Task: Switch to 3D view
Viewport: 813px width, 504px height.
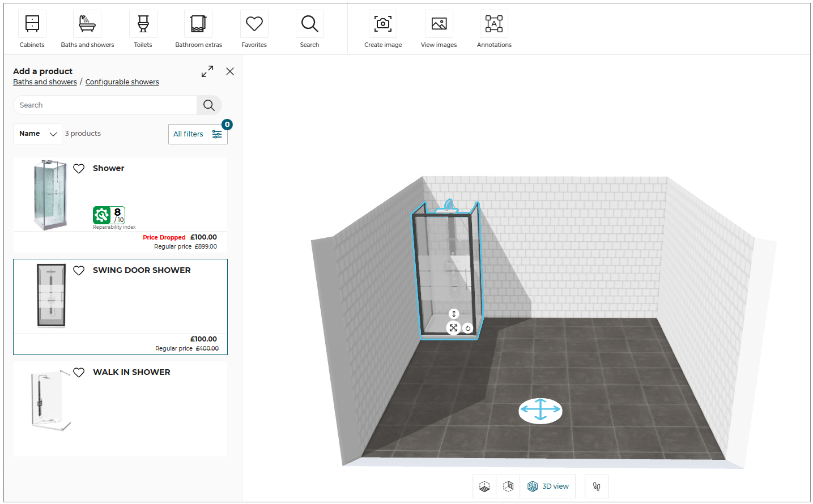Action: click(x=548, y=486)
